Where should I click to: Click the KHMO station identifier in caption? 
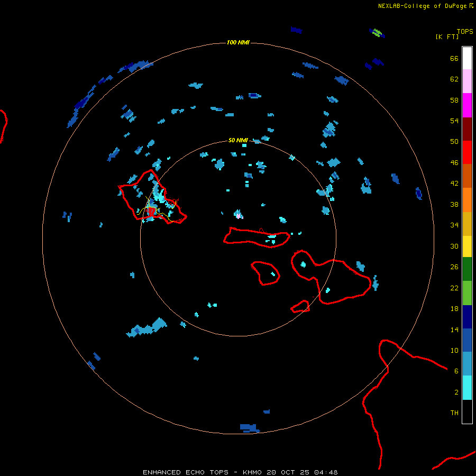pos(252,472)
